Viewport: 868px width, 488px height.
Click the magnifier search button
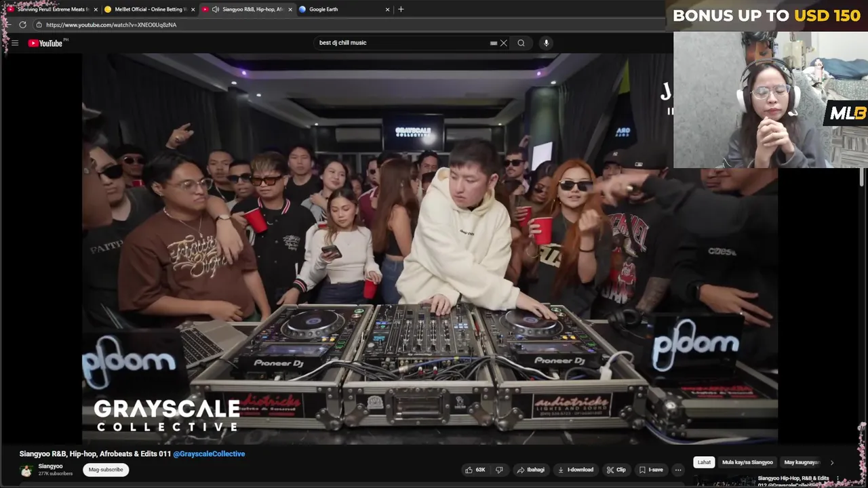click(x=521, y=43)
